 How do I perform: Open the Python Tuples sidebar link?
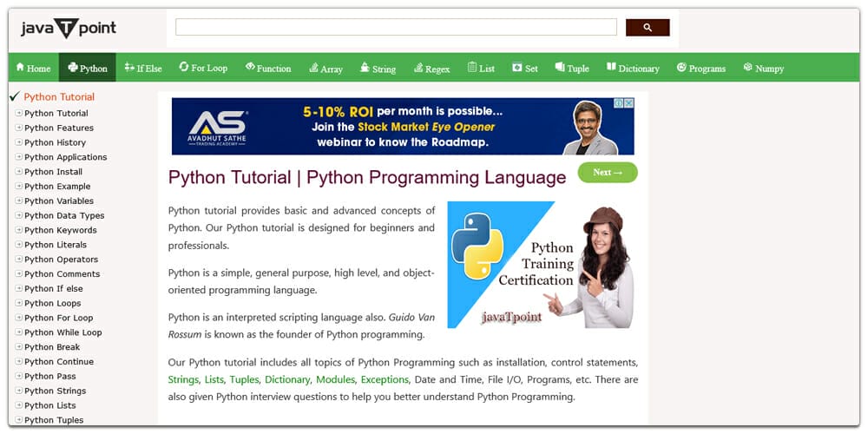coord(54,420)
